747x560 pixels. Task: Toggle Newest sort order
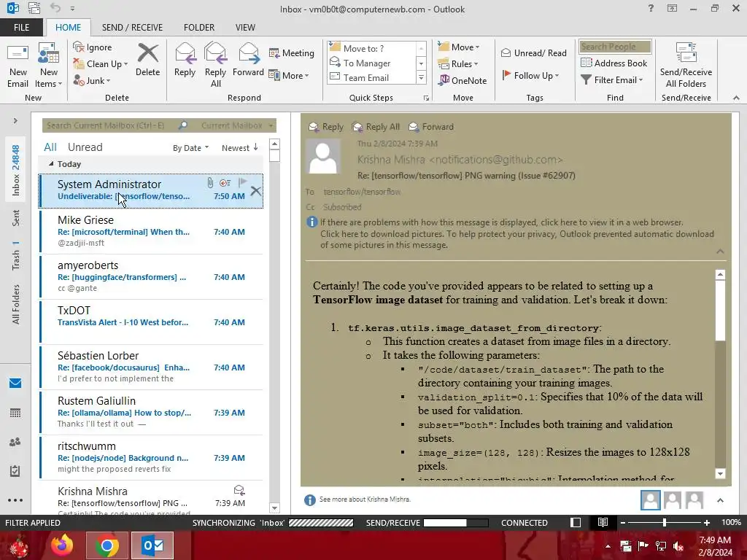tap(239, 148)
